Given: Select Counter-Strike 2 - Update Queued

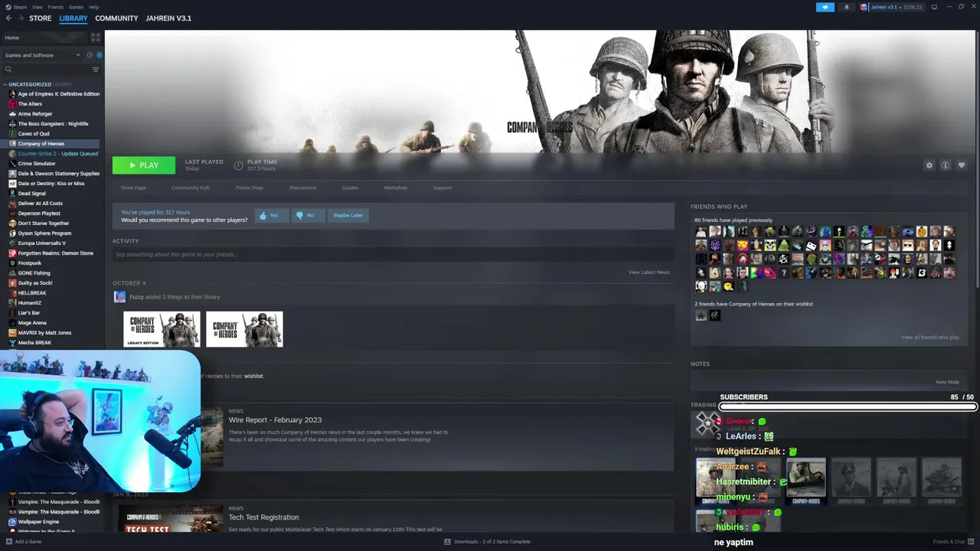Looking at the screenshot, I should [54, 154].
